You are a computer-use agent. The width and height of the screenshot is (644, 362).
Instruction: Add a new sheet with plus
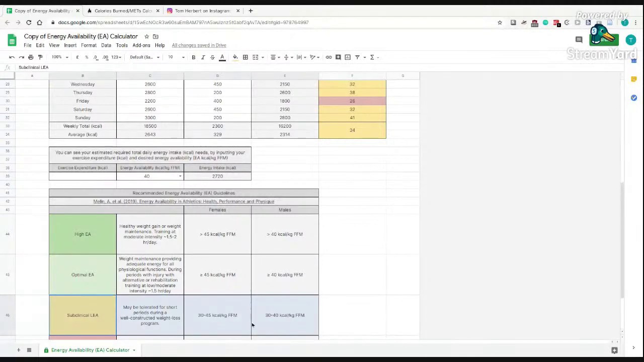click(19, 350)
